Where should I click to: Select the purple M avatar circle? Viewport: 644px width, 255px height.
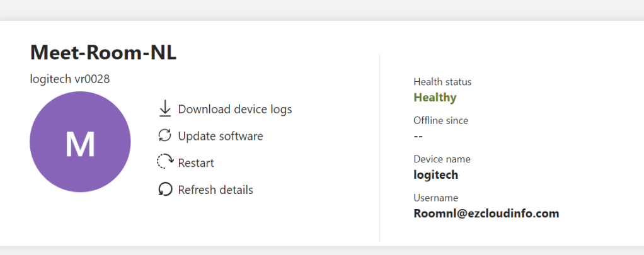coord(80,142)
